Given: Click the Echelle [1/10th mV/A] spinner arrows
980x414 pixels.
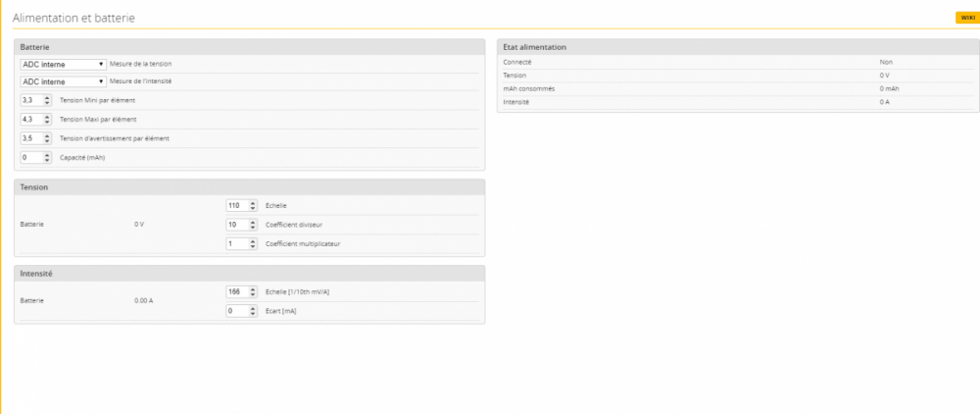Looking at the screenshot, I should pos(253,291).
